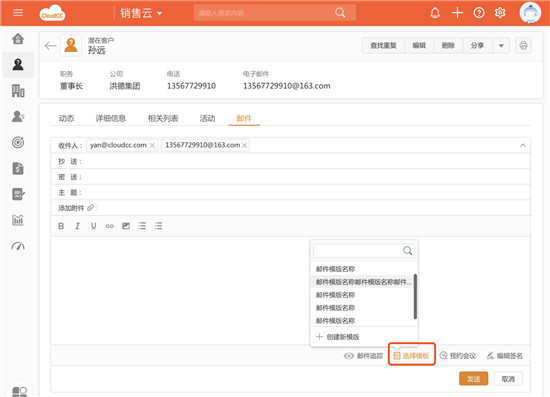Click the template list scrollbar
The width and height of the screenshot is (550, 397).
tap(416, 297)
